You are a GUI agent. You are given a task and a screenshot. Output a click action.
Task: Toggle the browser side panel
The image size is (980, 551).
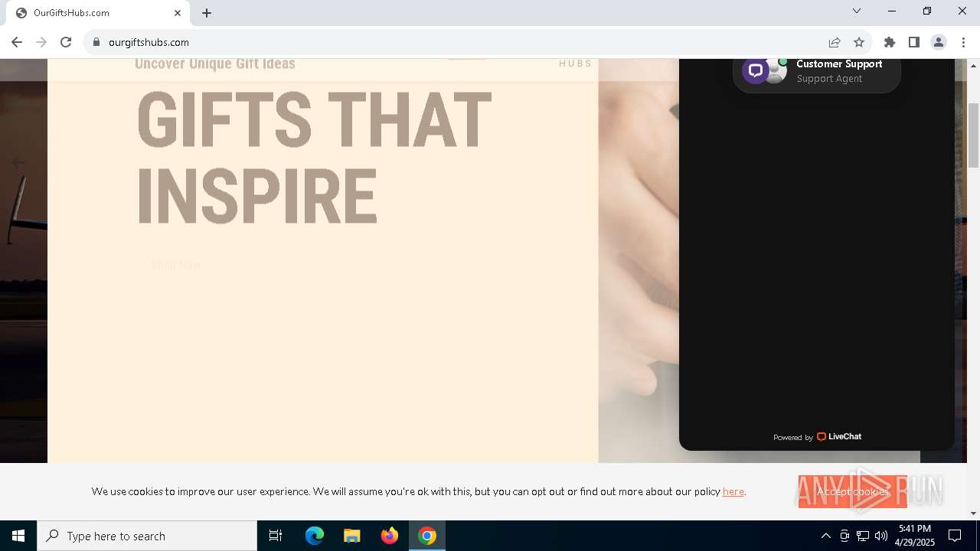coord(914,42)
